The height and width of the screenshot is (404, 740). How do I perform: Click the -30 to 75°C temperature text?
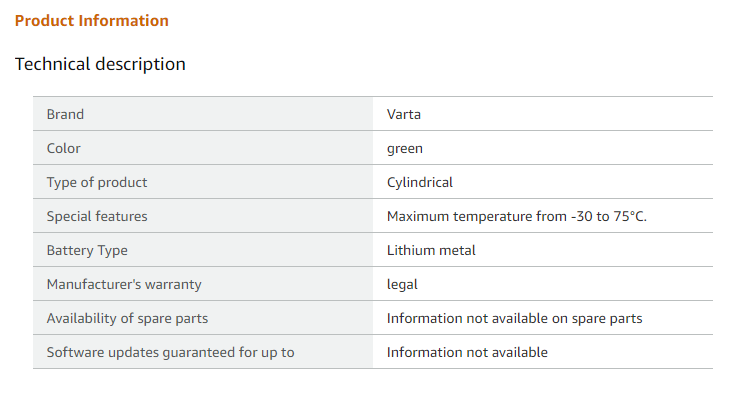pos(609,216)
